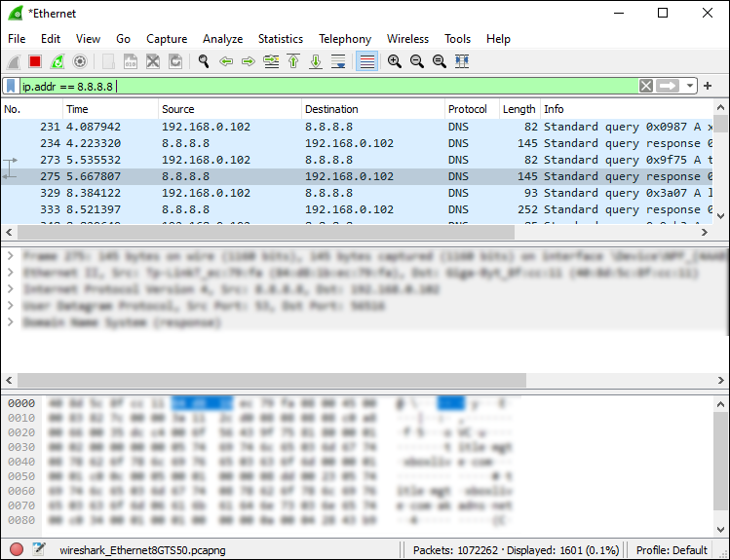The image size is (730, 560).
Task: Expand Internet Protocol Version 4 row
Action: tap(11, 289)
